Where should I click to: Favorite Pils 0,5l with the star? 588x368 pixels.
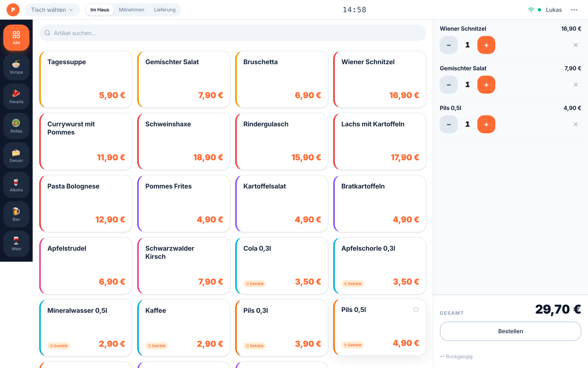416,310
